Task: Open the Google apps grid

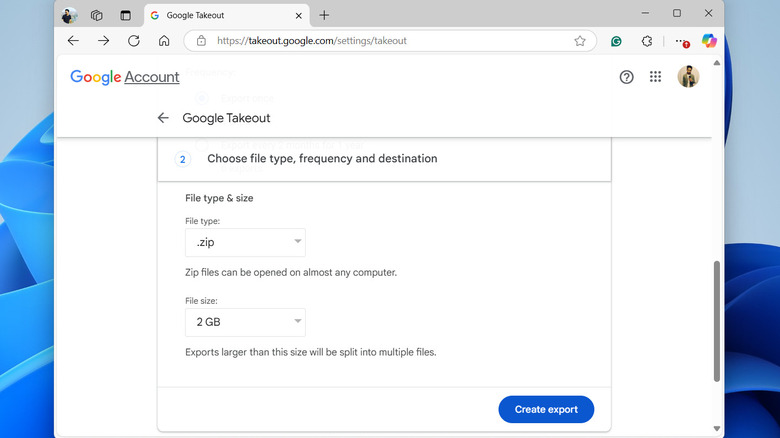Action: pyautogui.click(x=656, y=77)
